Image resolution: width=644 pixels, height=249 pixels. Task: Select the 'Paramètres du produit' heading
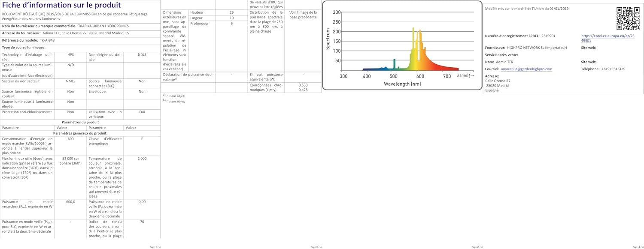pyautogui.click(x=80, y=122)
